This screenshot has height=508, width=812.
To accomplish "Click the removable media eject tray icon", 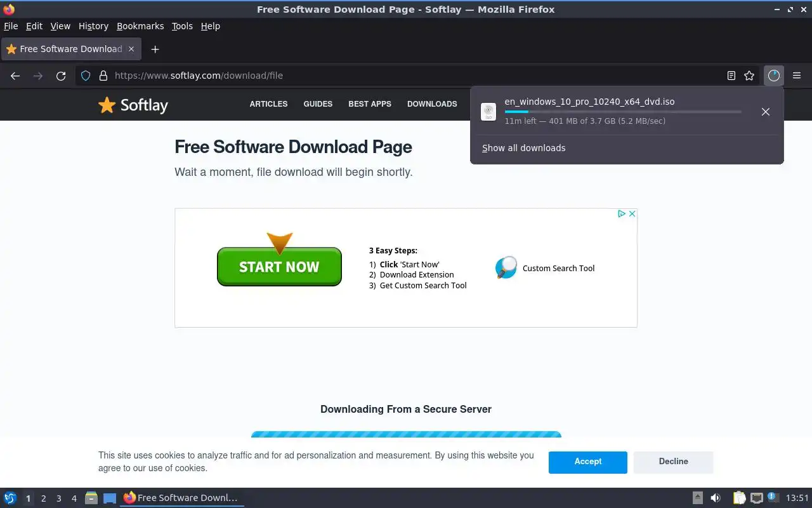I will pyautogui.click(x=697, y=498).
